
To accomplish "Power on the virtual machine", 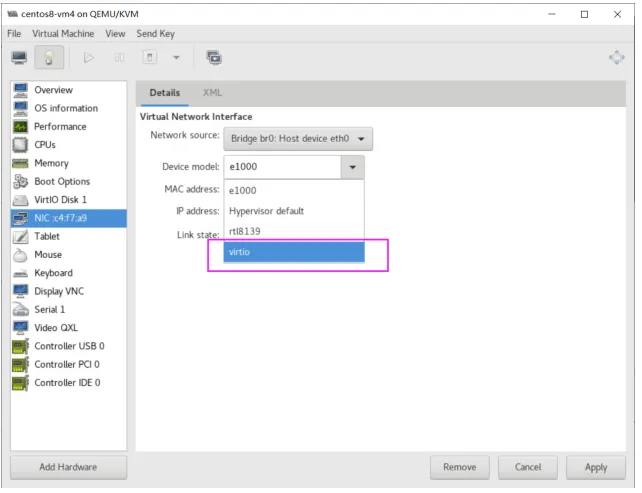I will click(88, 58).
